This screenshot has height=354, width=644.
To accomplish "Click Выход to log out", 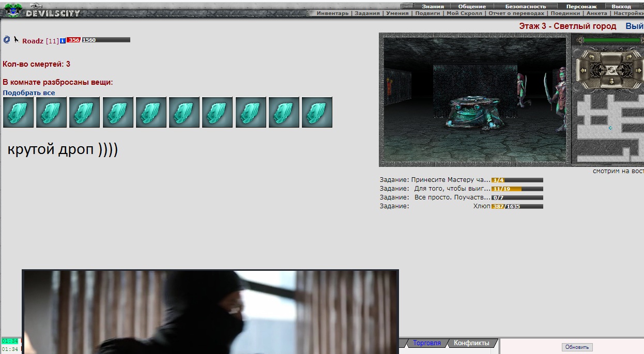I will (621, 6).
